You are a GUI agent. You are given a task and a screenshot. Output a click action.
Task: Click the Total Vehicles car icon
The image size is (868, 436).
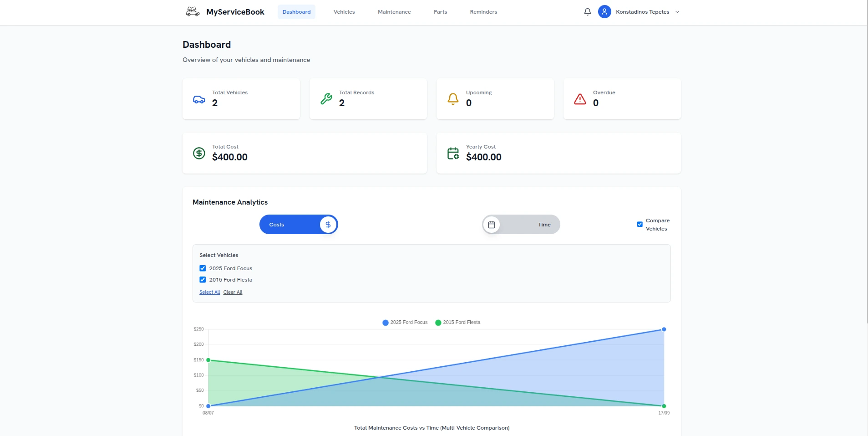(x=199, y=99)
